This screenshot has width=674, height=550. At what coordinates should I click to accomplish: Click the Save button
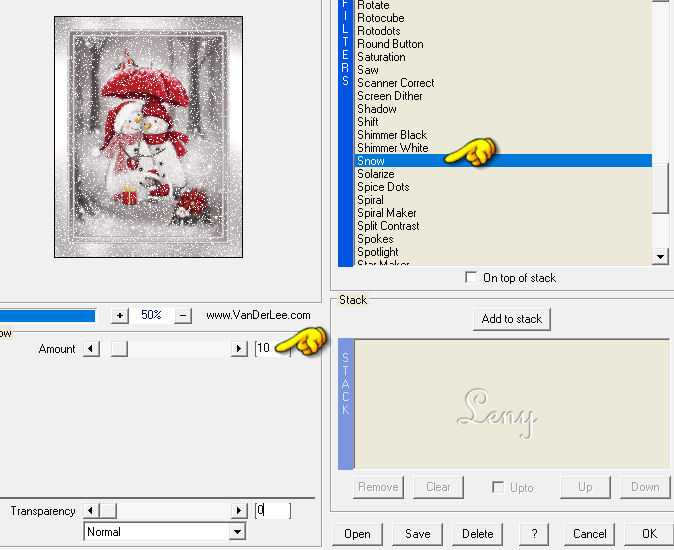(x=417, y=534)
